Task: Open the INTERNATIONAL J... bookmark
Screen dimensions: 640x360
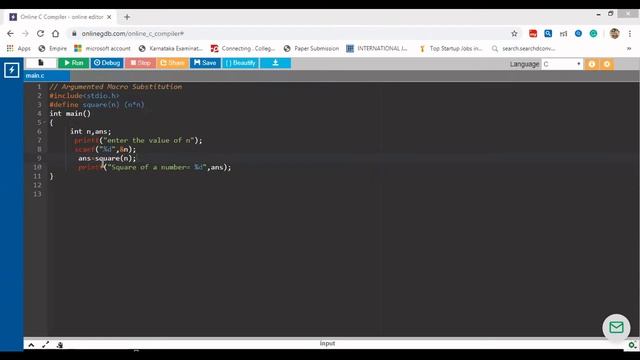Action: click(x=377, y=48)
